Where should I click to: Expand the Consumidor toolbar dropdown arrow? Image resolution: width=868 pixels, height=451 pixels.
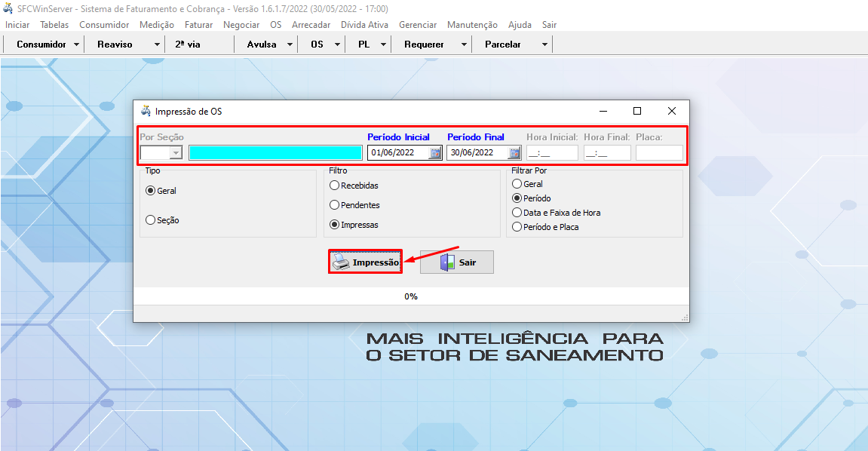76,44
